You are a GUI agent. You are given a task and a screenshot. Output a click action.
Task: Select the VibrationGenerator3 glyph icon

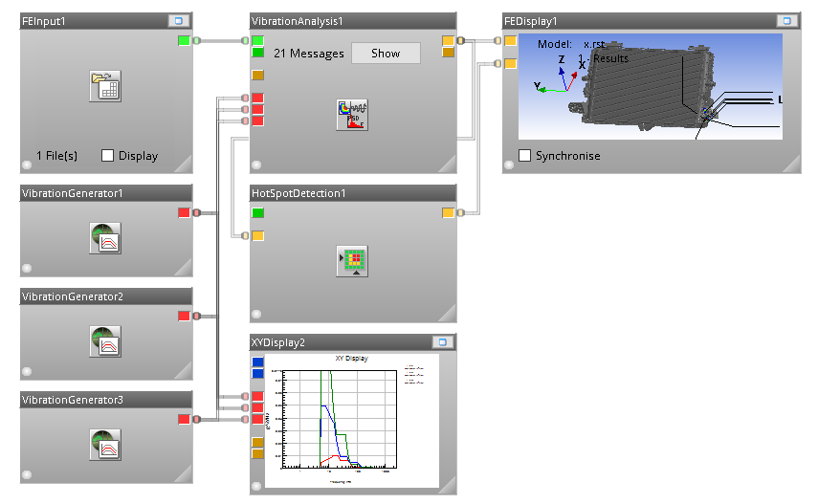coord(105,444)
